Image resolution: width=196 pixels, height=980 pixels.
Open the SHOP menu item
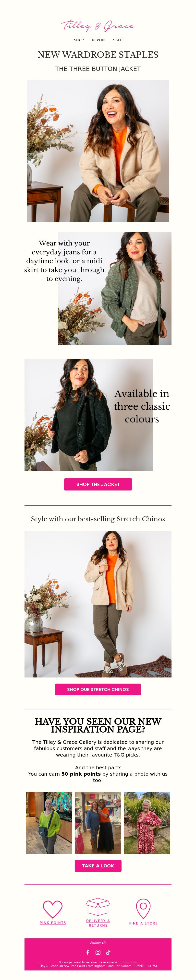point(79,40)
